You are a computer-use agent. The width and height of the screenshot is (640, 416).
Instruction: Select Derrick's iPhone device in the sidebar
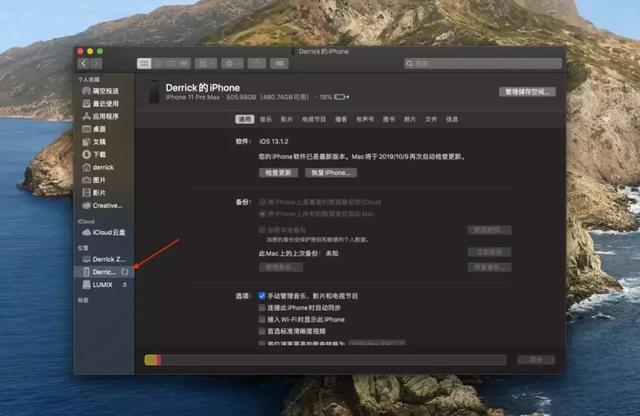coord(103,272)
